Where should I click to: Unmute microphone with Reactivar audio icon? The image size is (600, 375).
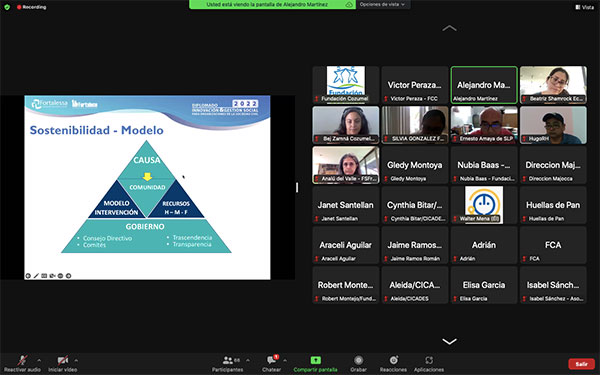[x=23, y=360]
